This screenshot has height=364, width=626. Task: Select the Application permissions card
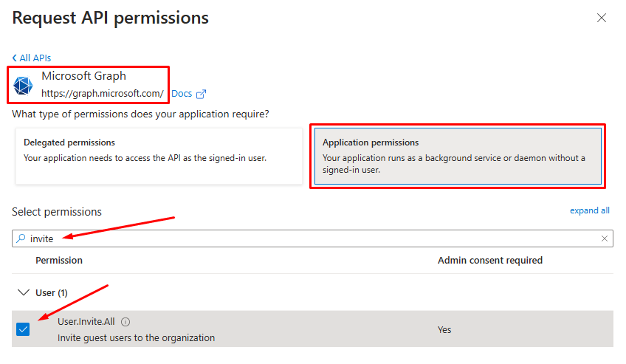(x=458, y=156)
